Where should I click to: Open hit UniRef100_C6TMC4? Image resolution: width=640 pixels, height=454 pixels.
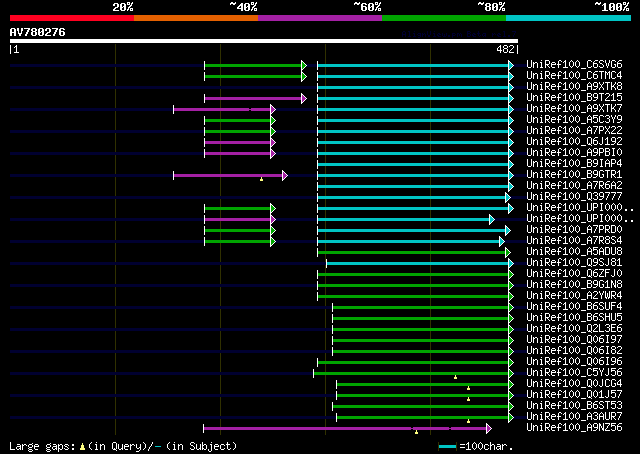(x=574, y=76)
